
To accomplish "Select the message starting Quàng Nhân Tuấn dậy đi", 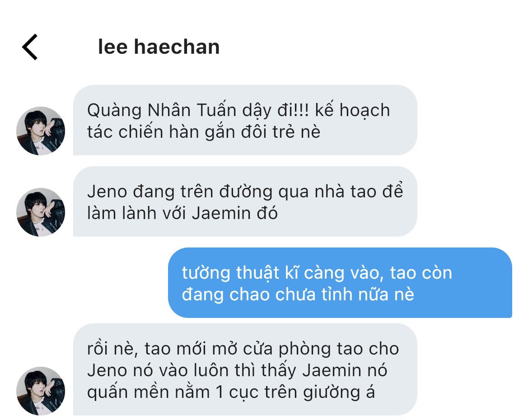I will point(245,120).
